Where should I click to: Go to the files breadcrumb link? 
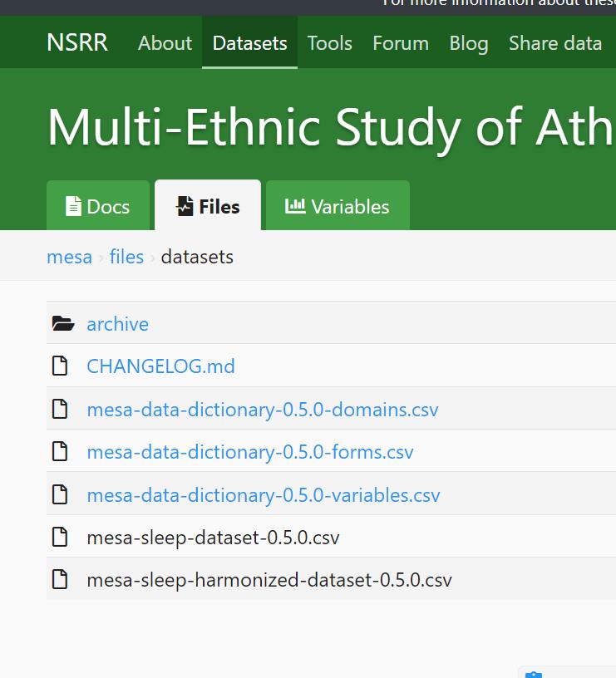point(126,257)
